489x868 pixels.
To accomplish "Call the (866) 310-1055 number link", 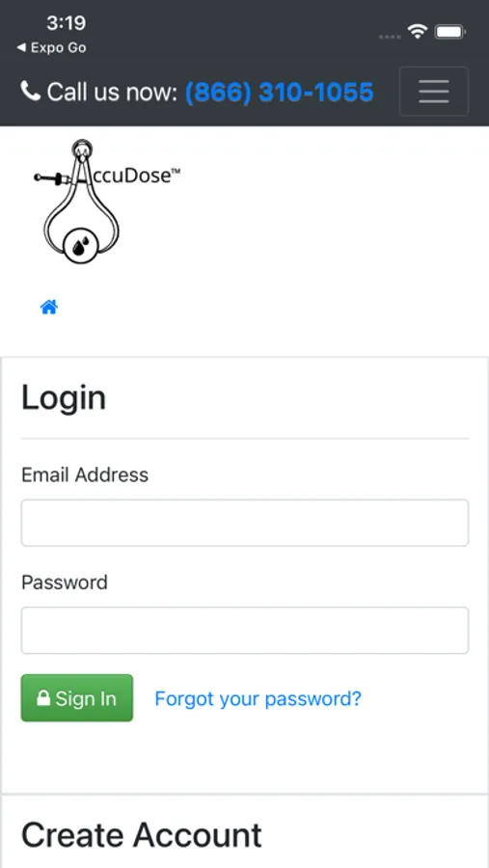I will pyautogui.click(x=279, y=92).
